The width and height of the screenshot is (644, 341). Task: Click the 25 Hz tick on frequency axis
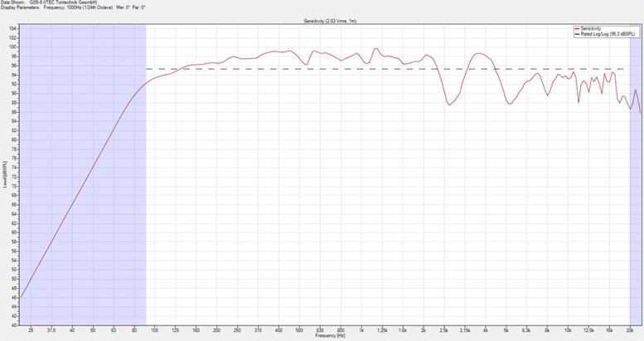tap(31, 330)
